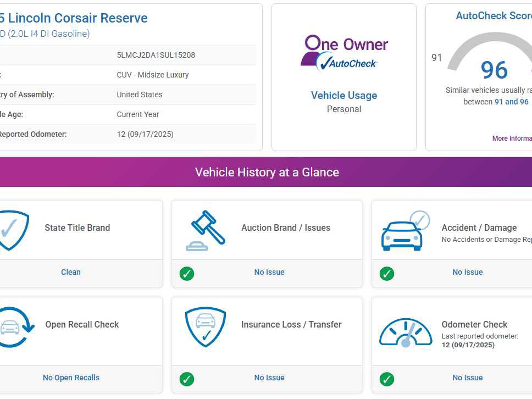Image resolution: width=532 pixels, height=399 pixels.
Task: Click the State Title Brand shield icon
Action: (x=12, y=230)
